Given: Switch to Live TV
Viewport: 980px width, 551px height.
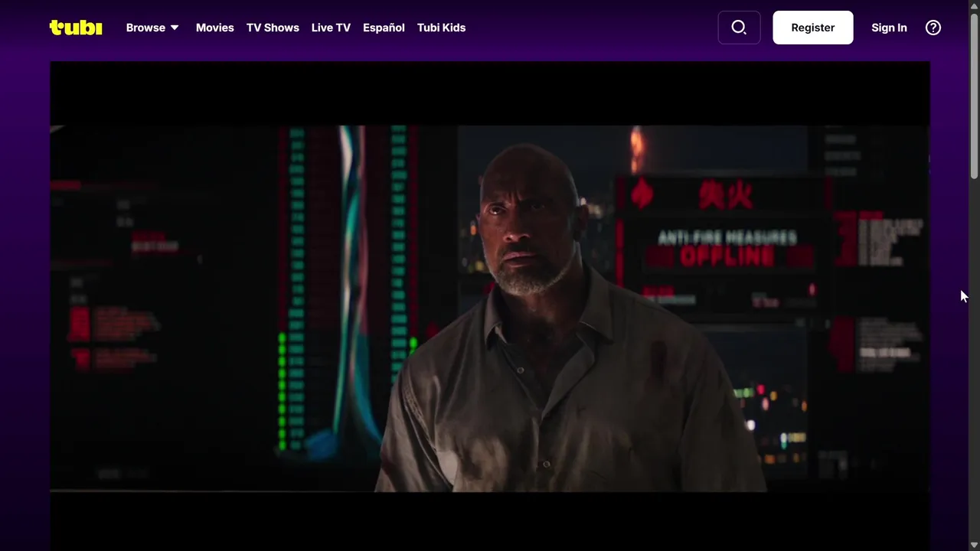Looking at the screenshot, I should point(331,28).
